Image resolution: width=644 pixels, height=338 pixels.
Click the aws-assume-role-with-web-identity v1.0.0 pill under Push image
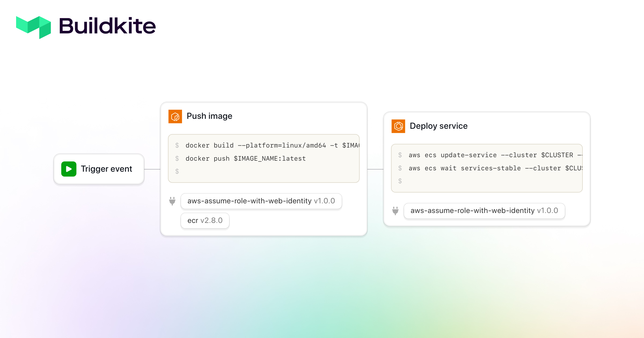(261, 201)
